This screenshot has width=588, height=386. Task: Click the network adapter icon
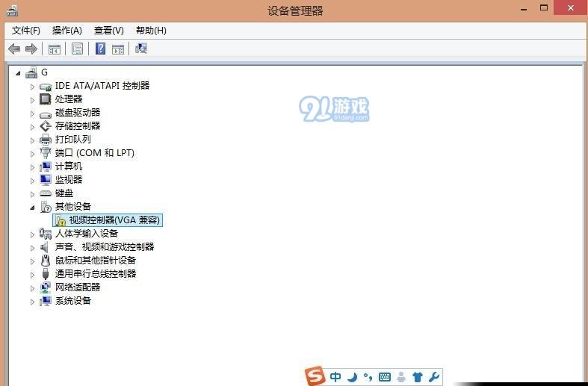46,287
